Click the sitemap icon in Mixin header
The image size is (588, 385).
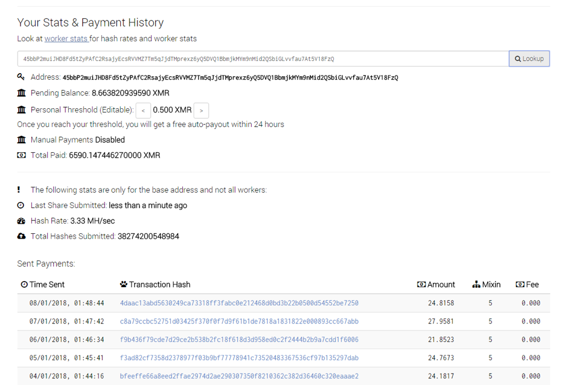(x=476, y=284)
